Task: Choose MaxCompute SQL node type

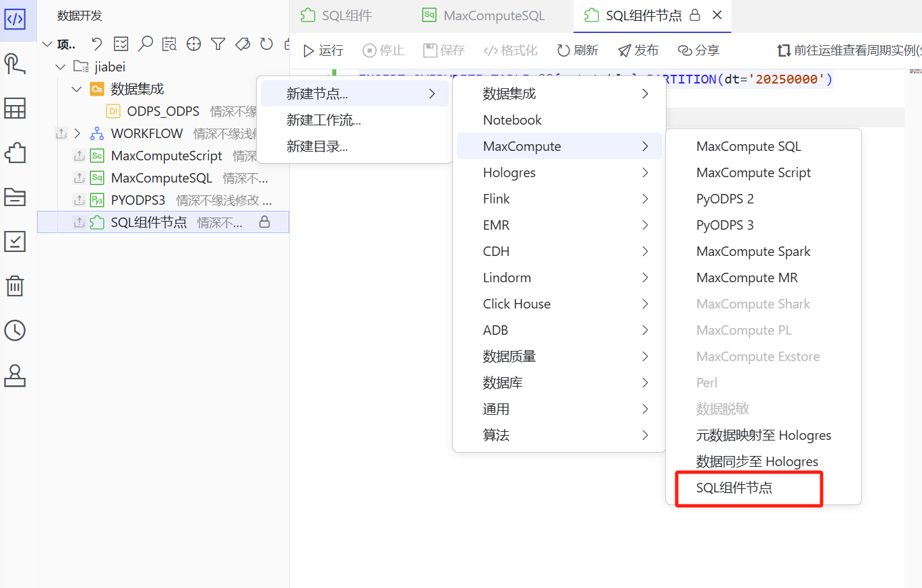Action: pos(764,146)
